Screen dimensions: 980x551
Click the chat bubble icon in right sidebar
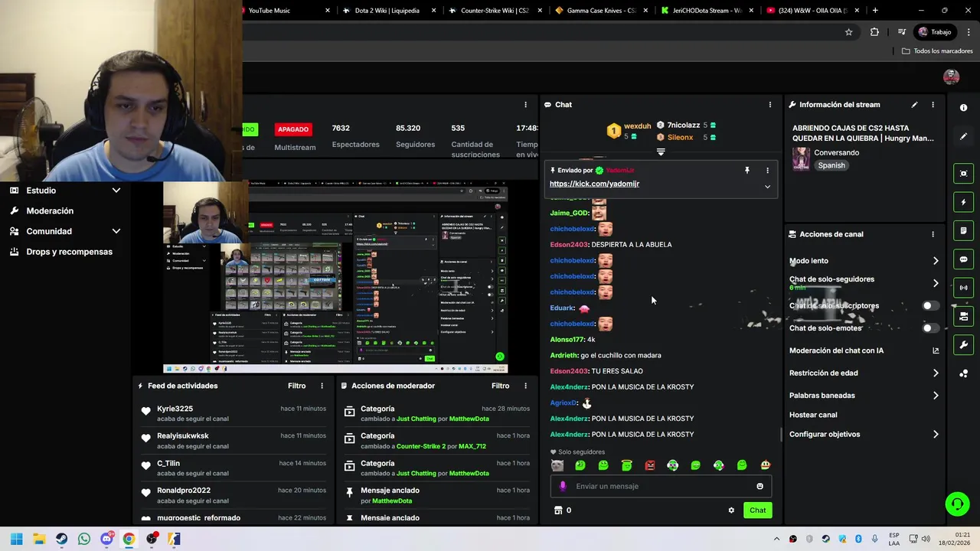click(x=963, y=259)
